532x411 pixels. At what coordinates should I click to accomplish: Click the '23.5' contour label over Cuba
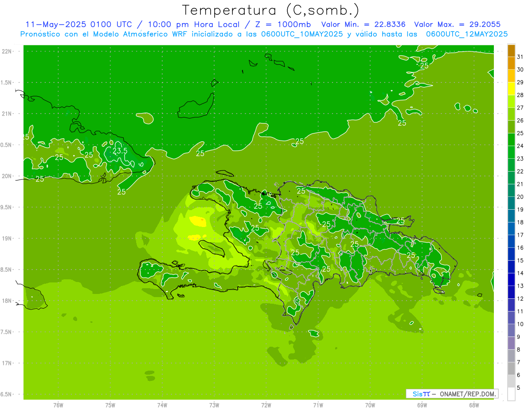[120, 151]
